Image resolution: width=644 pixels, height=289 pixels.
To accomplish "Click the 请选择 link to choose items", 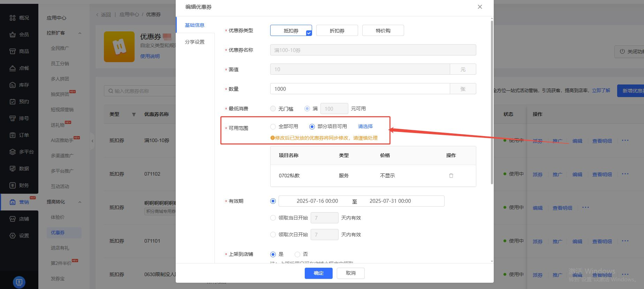I will point(365,126).
